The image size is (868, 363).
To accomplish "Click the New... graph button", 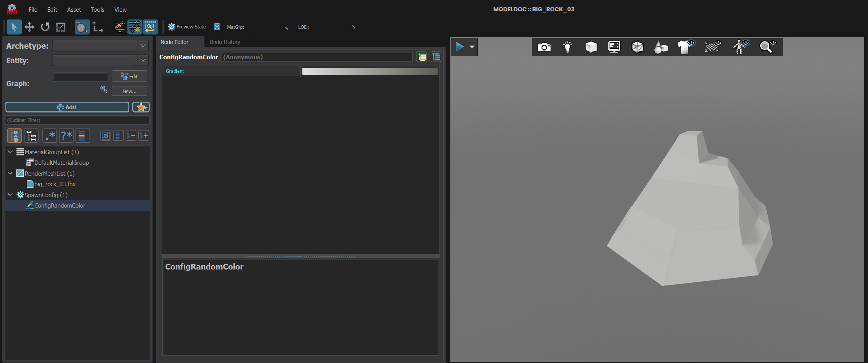I will (129, 91).
